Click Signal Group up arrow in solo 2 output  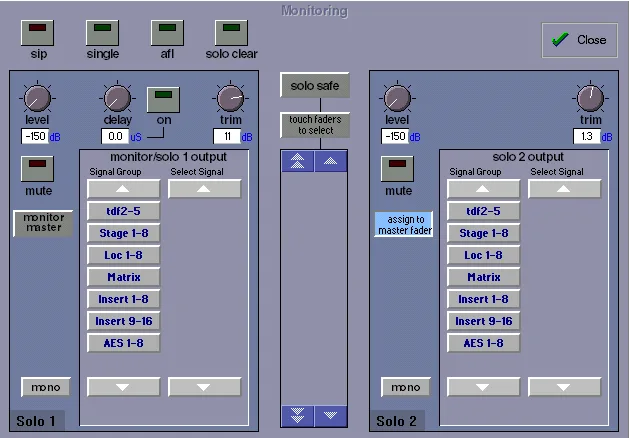tap(483, 189)
